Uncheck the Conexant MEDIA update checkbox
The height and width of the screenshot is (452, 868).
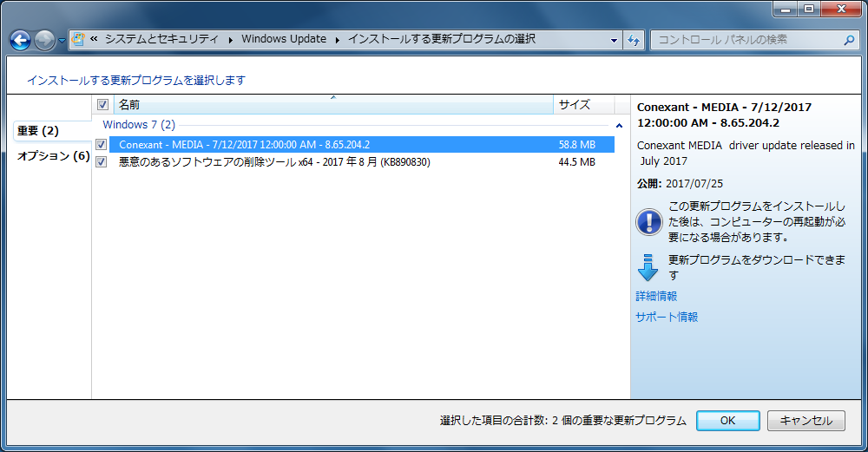click(102, 145)
